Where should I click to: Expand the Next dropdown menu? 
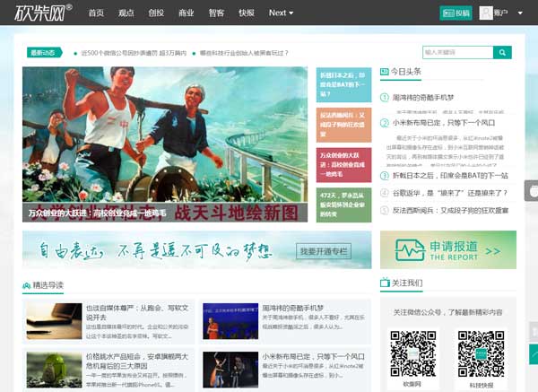(281, 13)
